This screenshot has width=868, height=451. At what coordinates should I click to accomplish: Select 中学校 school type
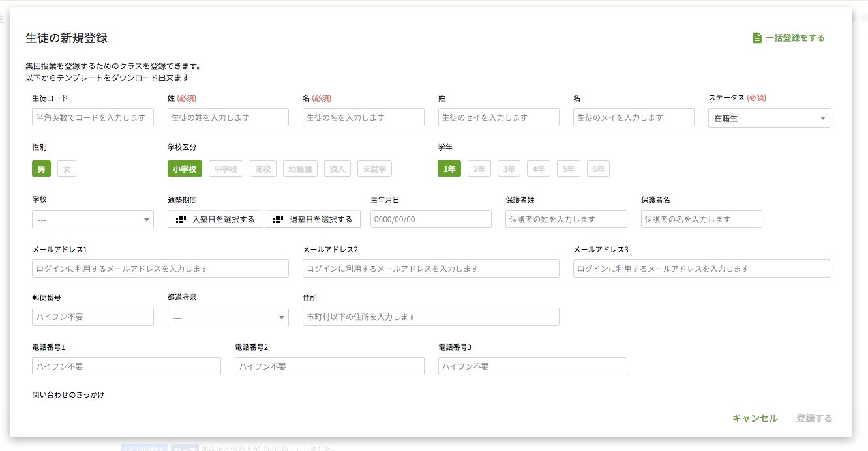point(226,169)
